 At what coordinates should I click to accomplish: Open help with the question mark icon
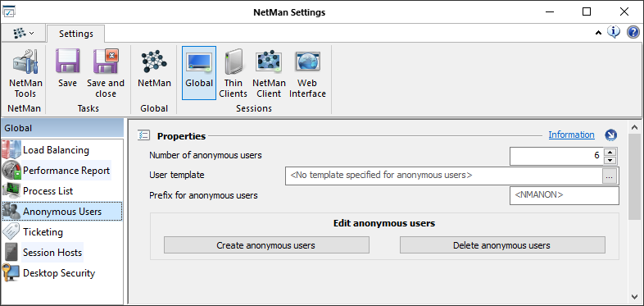(x=633, y=33)
